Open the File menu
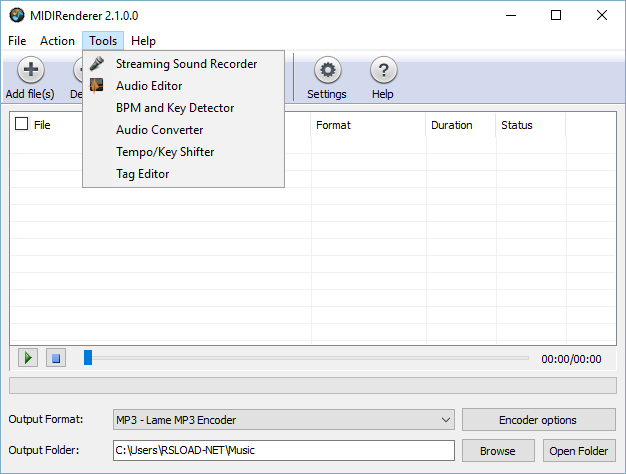626x474 pixels. tap(17, 41)
